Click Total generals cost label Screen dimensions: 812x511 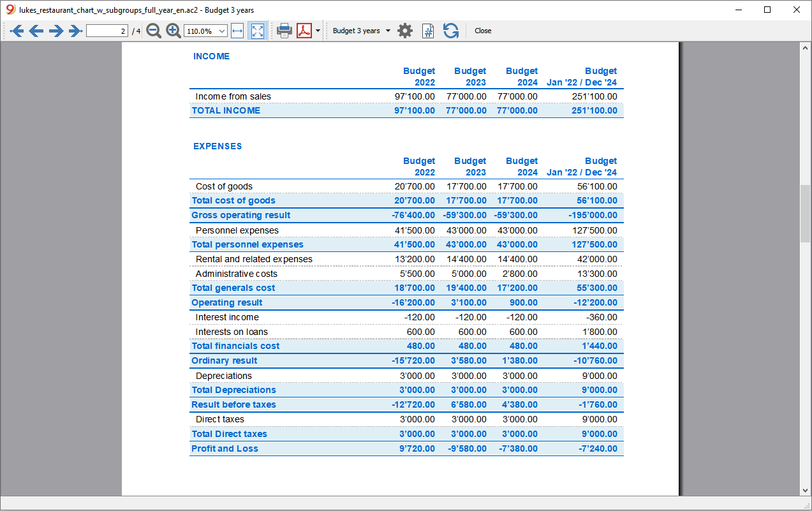point(233,288)
